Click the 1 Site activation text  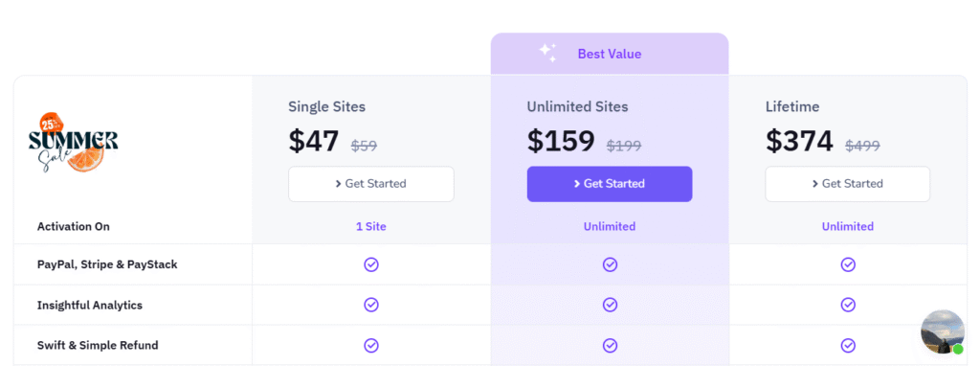[371, 226]
